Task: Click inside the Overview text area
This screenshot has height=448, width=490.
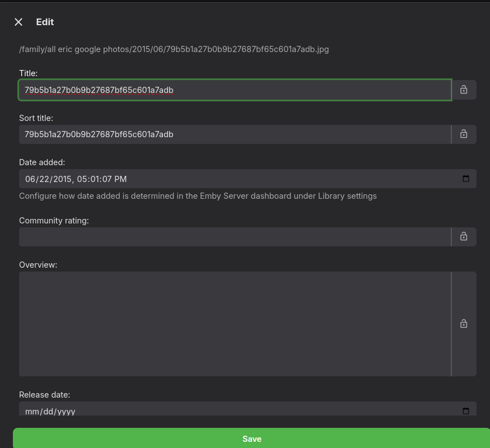Action: click(x=235, y=324)
